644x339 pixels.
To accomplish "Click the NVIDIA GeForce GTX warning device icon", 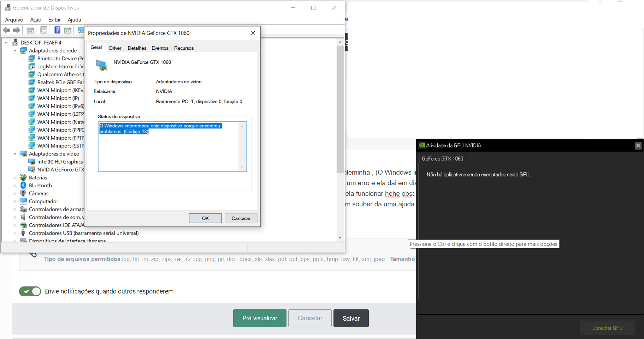I will [x=32, y=170].
